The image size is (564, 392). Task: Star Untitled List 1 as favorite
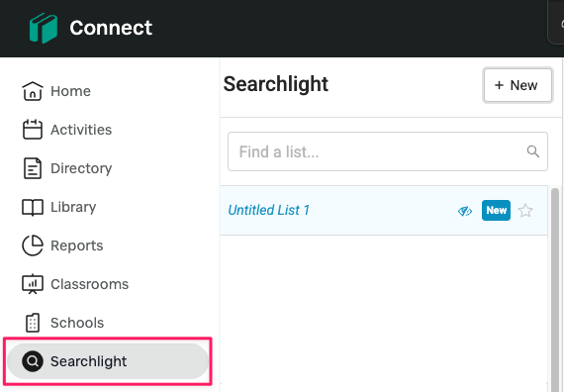pyautogui.click(x=525, y=211)
